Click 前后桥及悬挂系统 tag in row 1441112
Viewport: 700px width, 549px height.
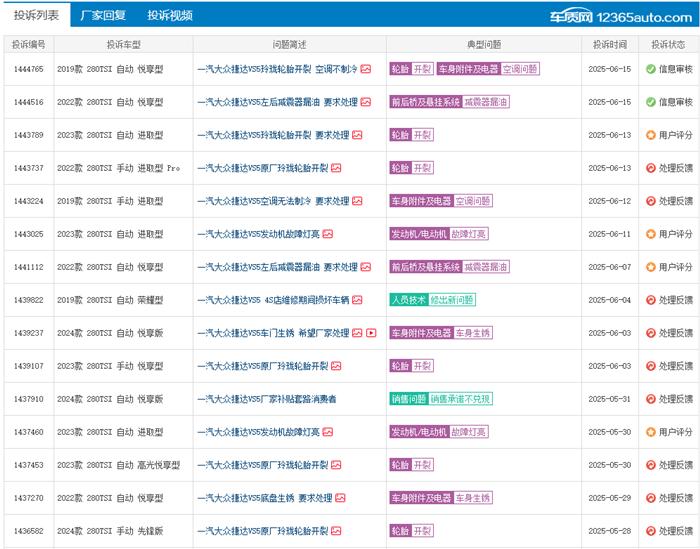point(425,267)
